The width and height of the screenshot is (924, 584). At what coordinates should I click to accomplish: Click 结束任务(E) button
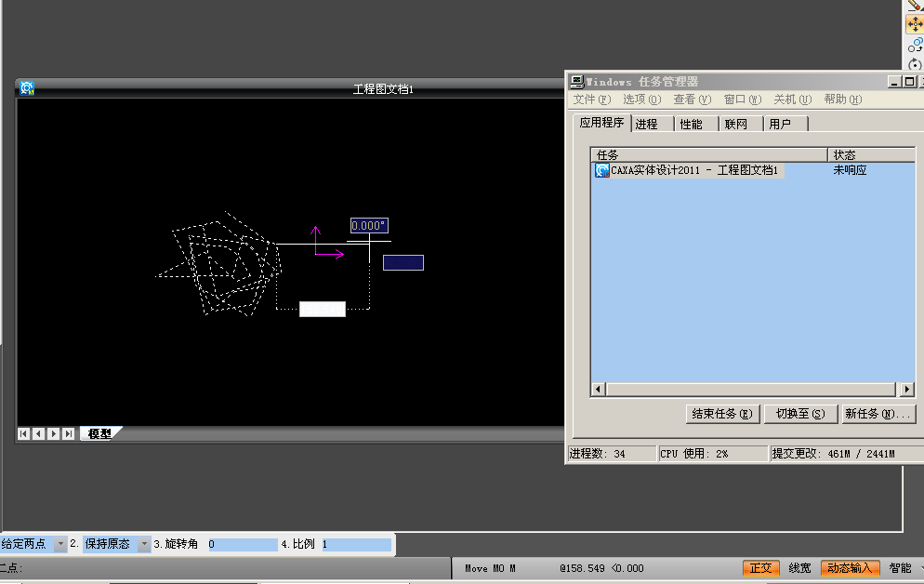(x=722, y=414)
